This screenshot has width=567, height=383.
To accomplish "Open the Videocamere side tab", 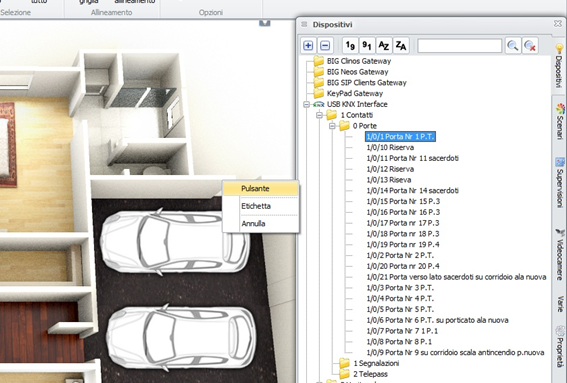I will (560, 254).
